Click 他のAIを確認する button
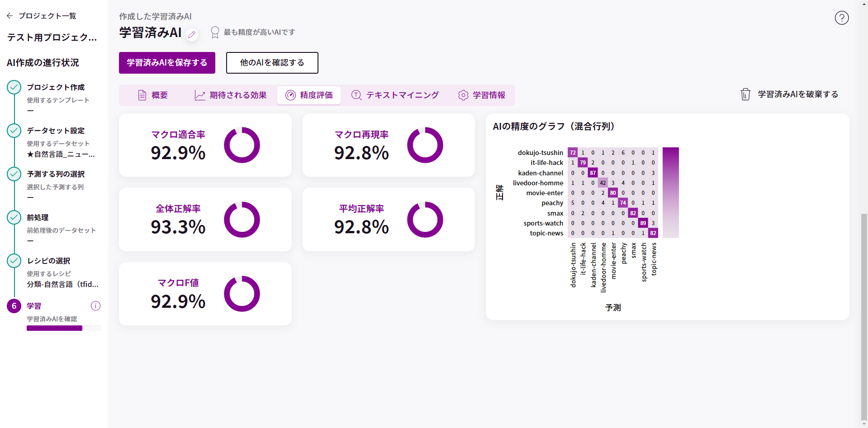 point(272,63)
